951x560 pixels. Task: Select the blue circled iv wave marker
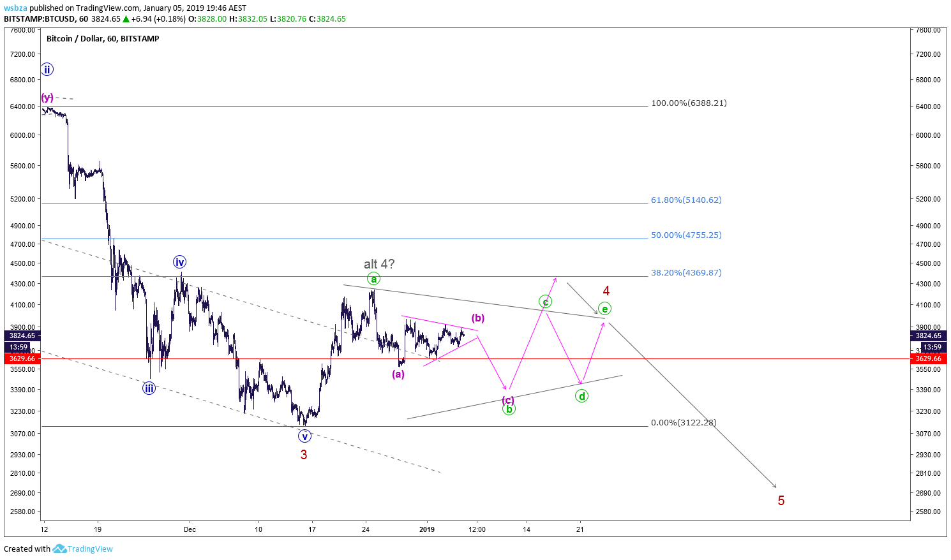tap(179, 262)
